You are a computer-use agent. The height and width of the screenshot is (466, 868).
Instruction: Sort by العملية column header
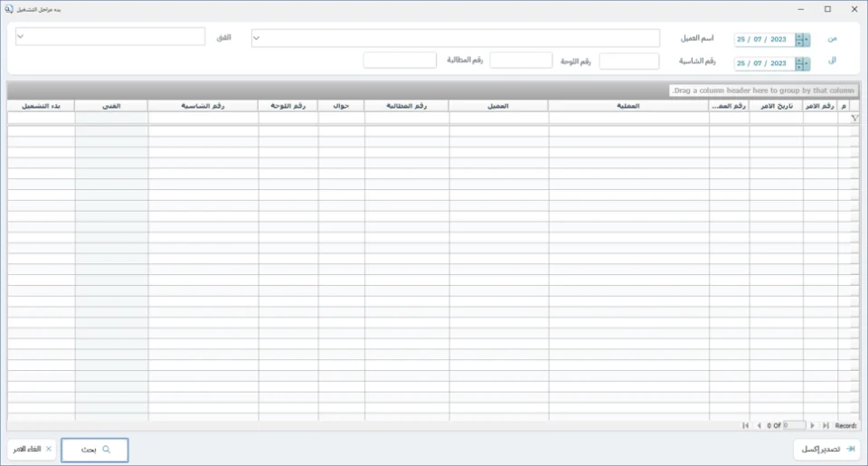pos(629,106)
